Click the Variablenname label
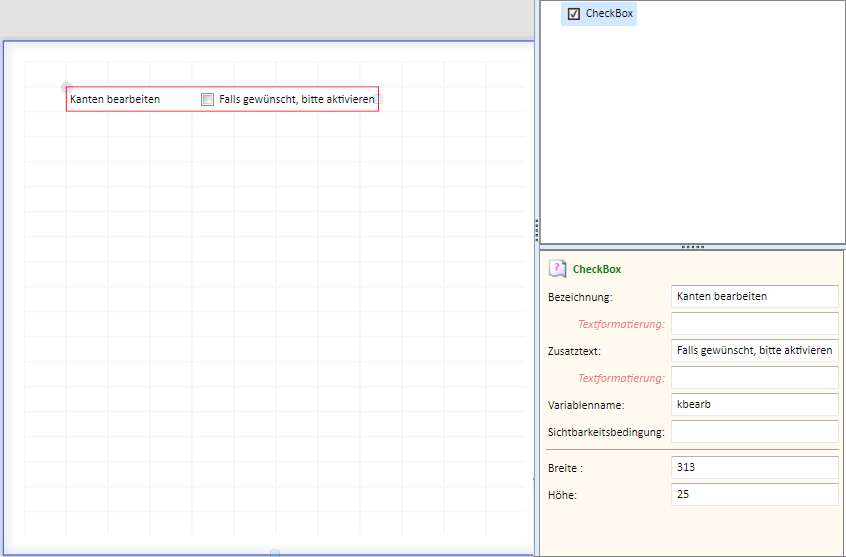 click(x=586, y=405)
